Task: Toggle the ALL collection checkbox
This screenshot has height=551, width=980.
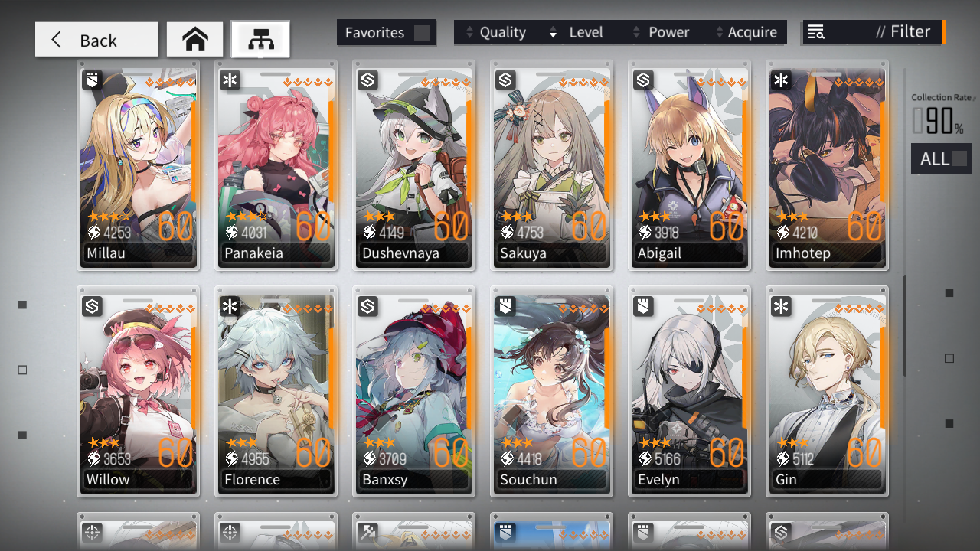Action: [959, 159]
